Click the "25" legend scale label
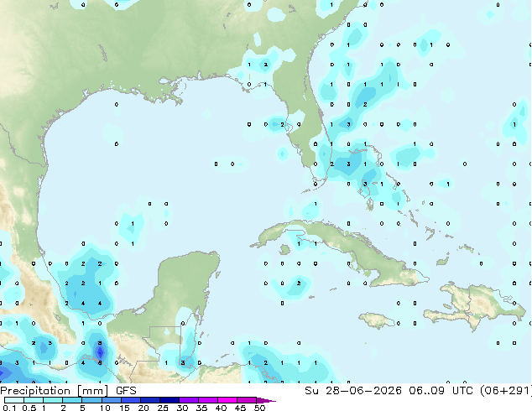The image size is (532, 411). (x=163, y=408)
